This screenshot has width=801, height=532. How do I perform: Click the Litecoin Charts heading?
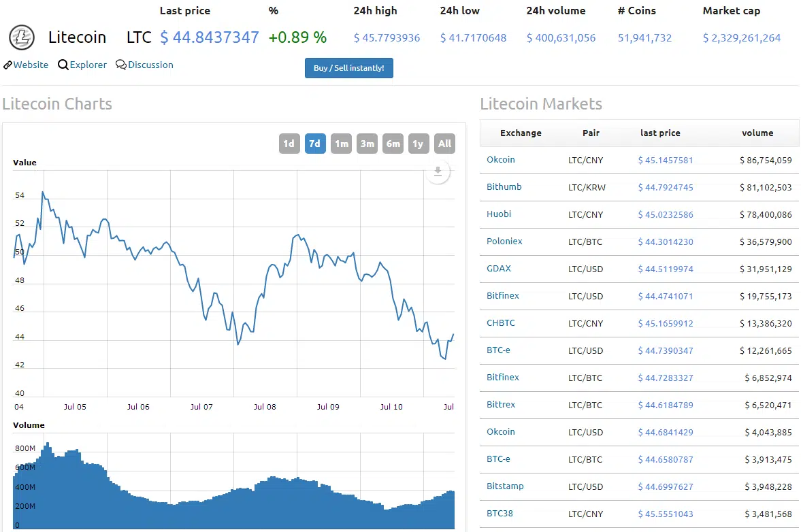coord(57,103)
